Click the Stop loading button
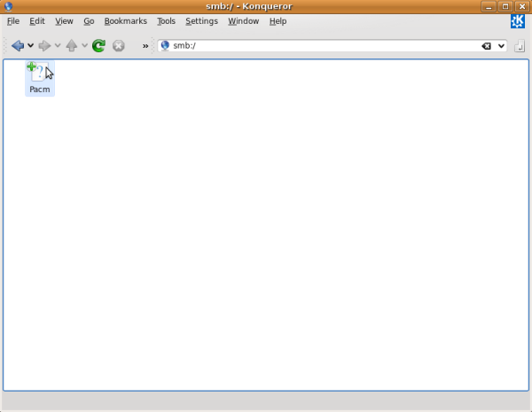This screenshot has width=532, height=412. [118, 45]
